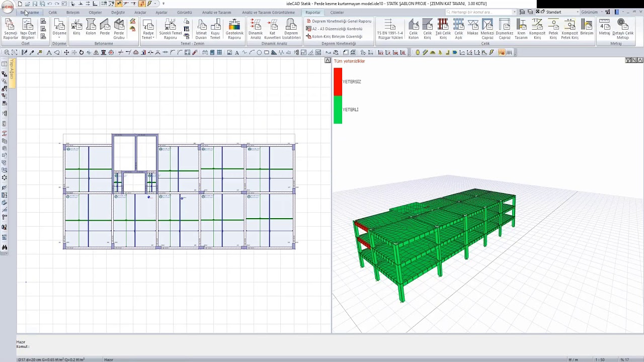Viewport: 644px width, 362px height.
Task: Click the red YETERSİZ legend color
Action: point(338,82)
